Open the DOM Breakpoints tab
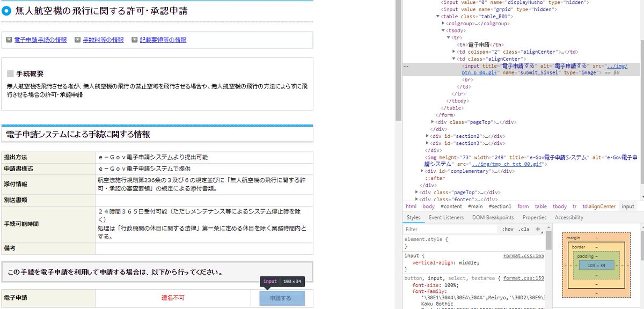The width and height of the screenshot is (644, 309). click(492, 218)
